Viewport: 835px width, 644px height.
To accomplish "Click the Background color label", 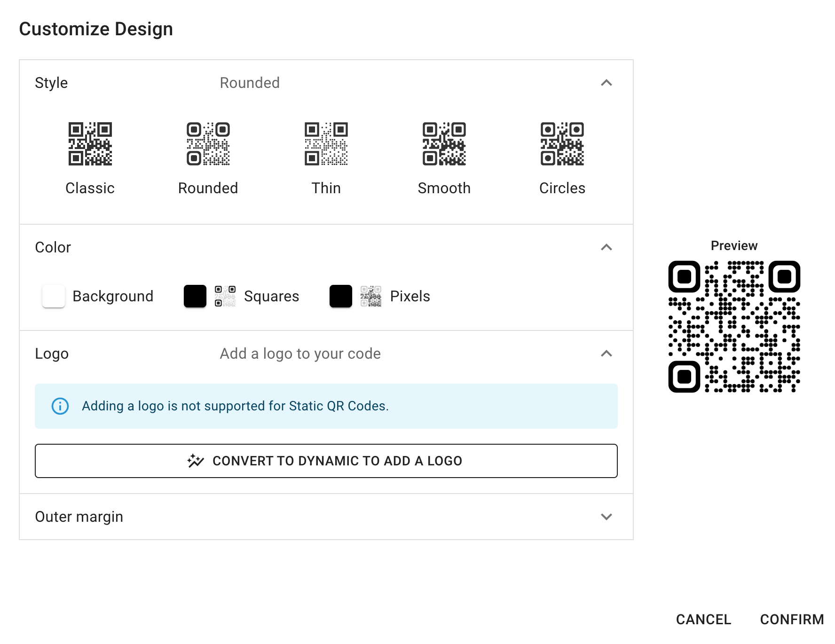I will (x=113, y=296).
